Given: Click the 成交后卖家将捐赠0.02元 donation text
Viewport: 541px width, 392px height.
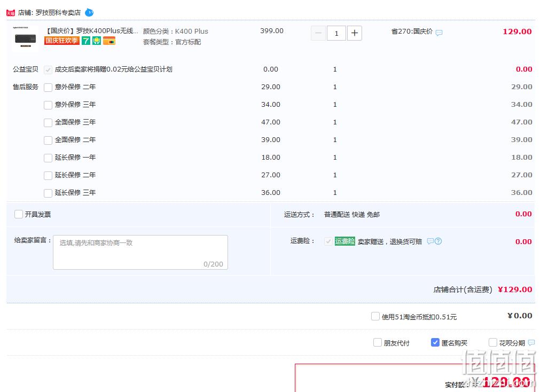Looking at the screenshot, I should point(114,69).
